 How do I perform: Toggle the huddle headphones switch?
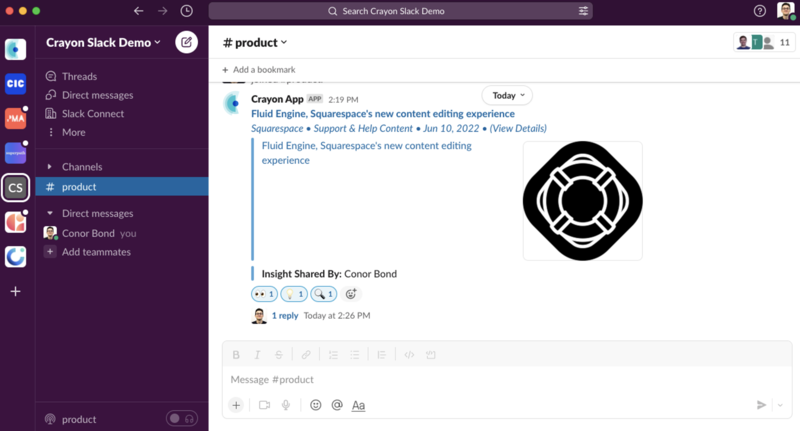click(x=181, y=419)
